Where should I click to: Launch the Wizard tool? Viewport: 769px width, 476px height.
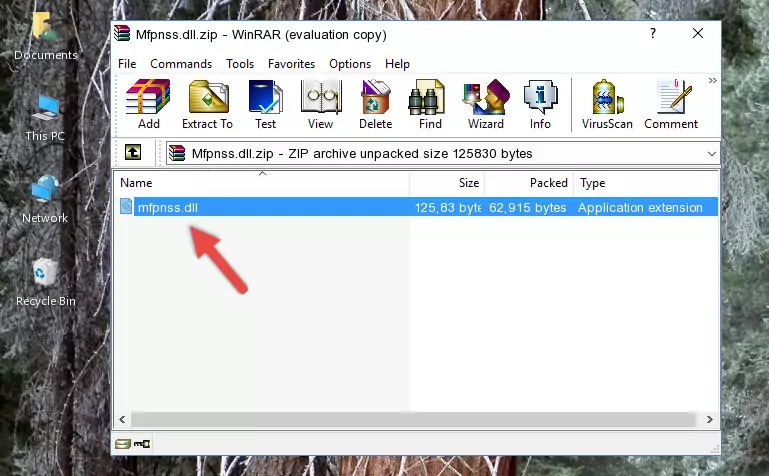pos(486,104)
